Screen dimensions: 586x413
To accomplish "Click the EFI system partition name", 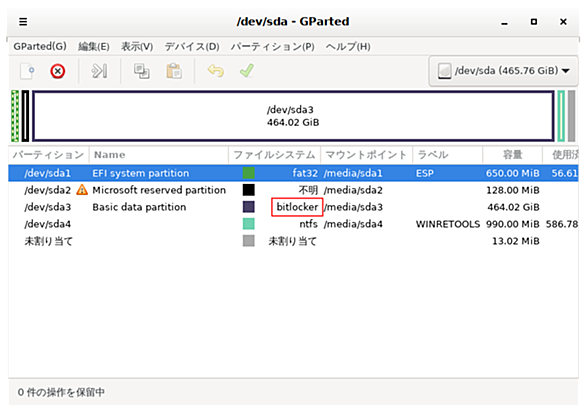I will click(141, 173).
